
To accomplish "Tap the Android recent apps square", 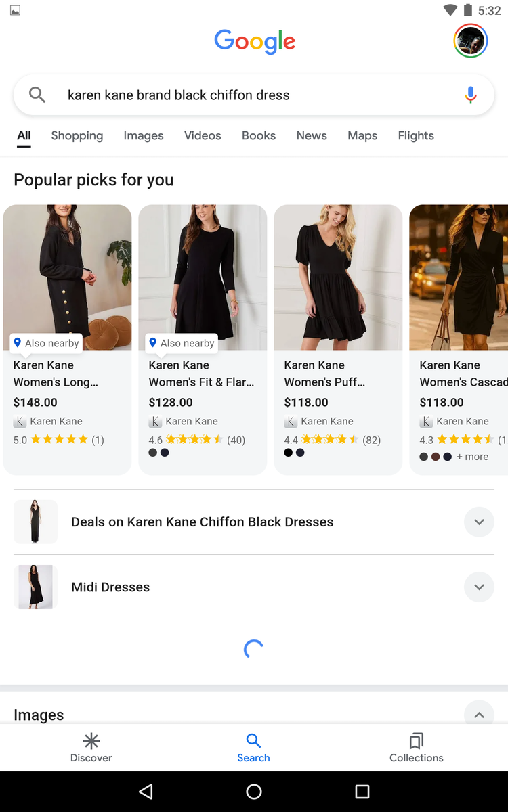I will [x=362, y=792].
